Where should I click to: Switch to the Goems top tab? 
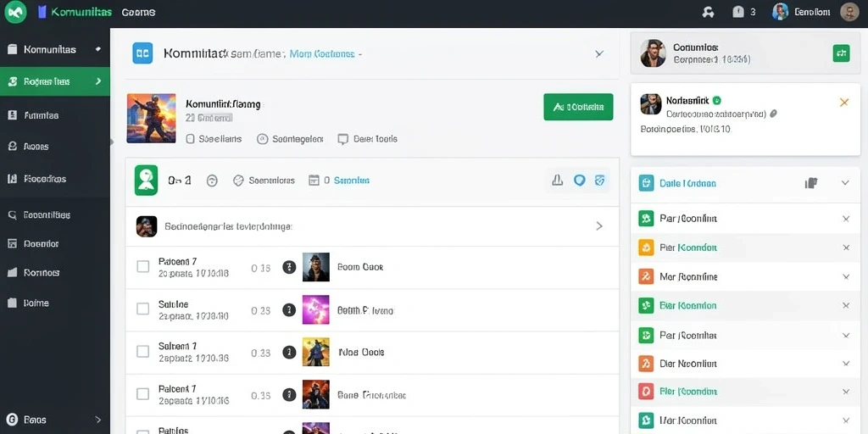coord(138,12)
